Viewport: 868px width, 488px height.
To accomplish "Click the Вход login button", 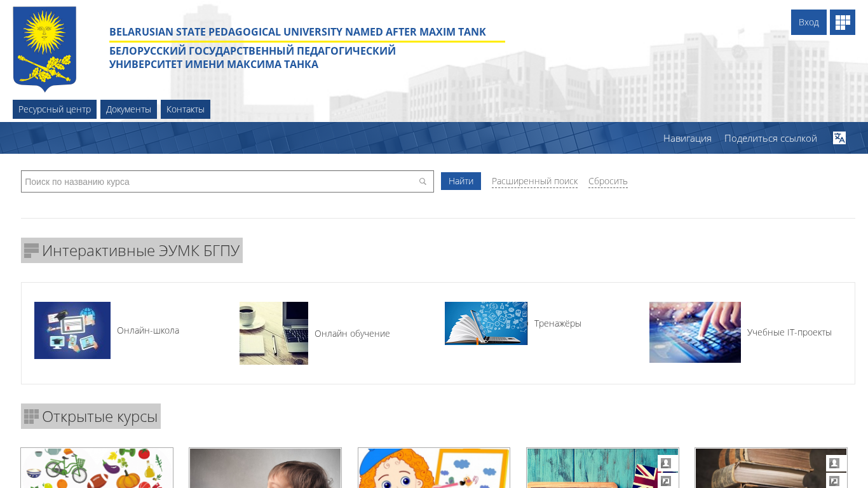I will click(809, 22).
